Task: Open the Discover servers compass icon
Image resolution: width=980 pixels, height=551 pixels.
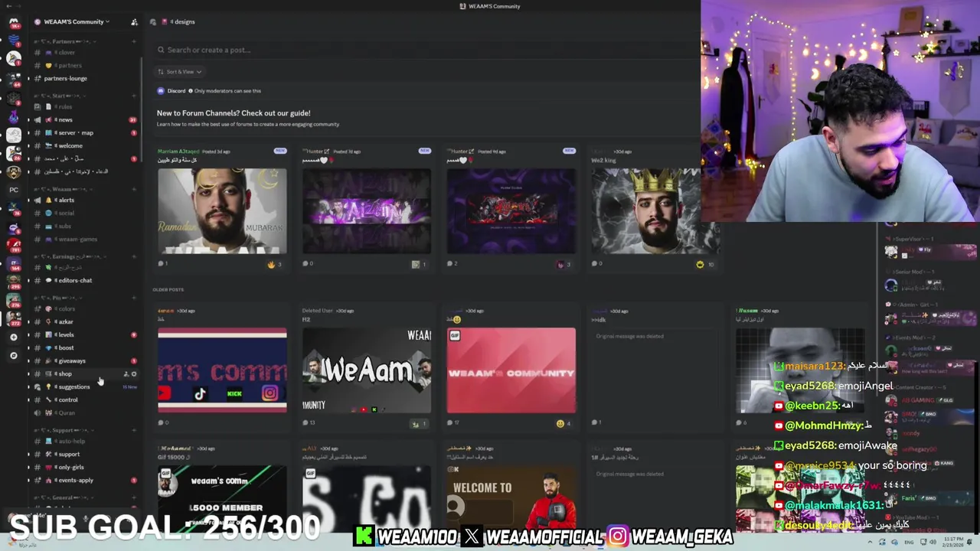Action: pyautogui.click(x=13, y=355)
